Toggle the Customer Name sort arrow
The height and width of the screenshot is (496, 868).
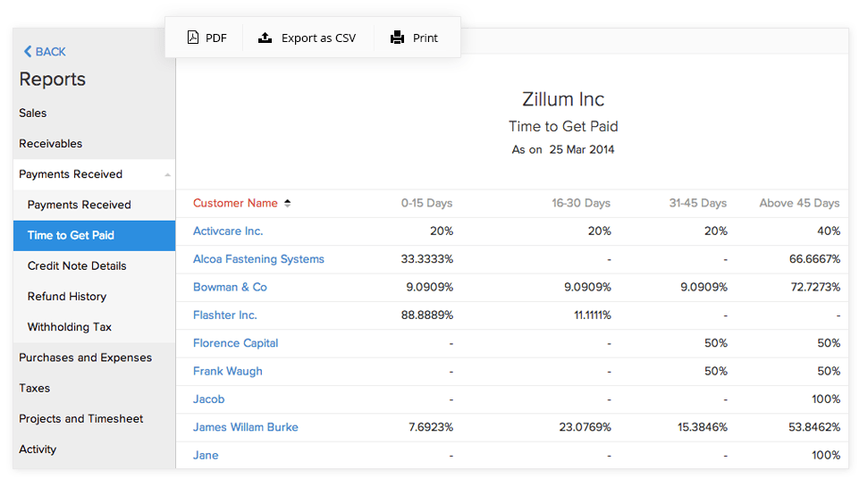tap(287, 203)
